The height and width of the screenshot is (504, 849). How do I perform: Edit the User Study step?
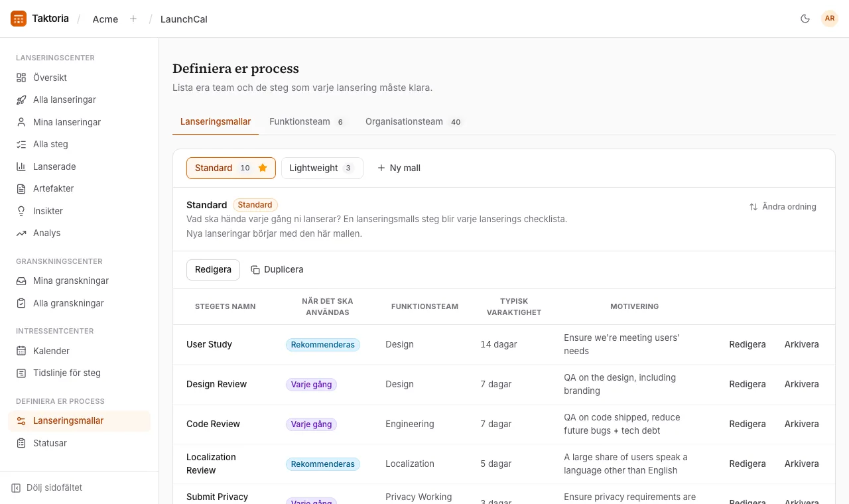(748, 344)
